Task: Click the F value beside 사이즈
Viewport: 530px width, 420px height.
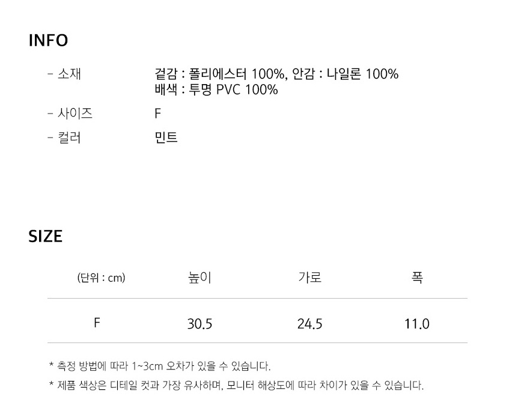Action: click(157, 114)
